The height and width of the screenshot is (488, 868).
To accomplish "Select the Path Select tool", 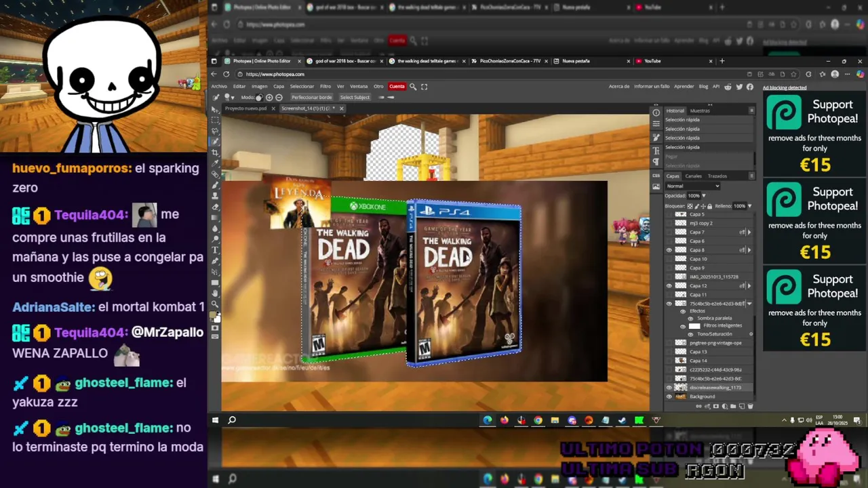I will [215, 271].
